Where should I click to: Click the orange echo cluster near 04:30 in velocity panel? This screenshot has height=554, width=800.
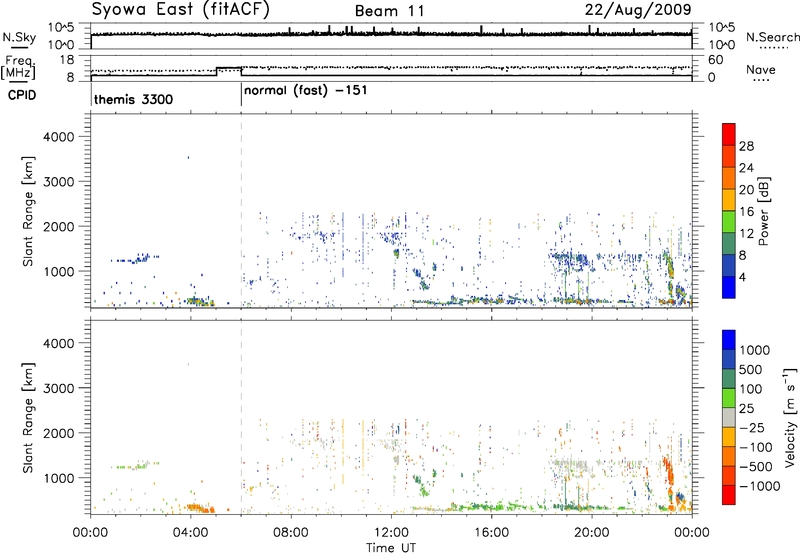201,508
